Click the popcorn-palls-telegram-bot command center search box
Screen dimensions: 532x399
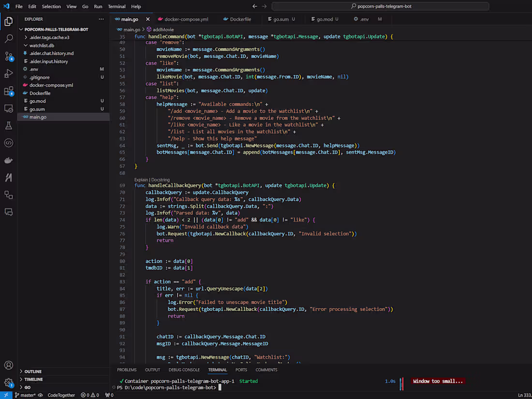[380, 6]
